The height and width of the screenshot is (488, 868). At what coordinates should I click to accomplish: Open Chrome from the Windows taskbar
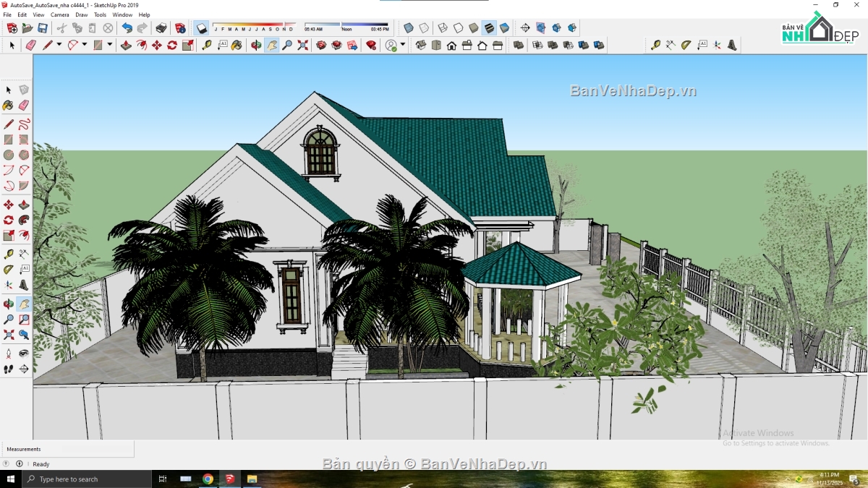pos(208,479)
